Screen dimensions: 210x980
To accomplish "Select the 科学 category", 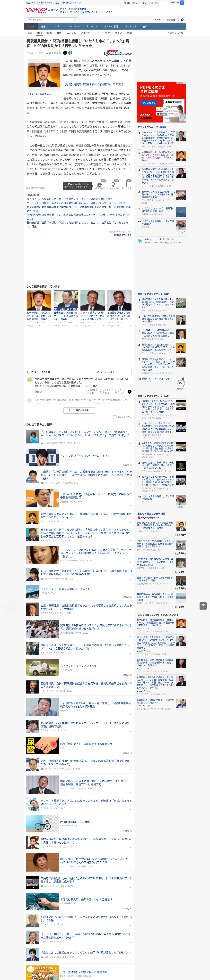I will coord(107,33).
